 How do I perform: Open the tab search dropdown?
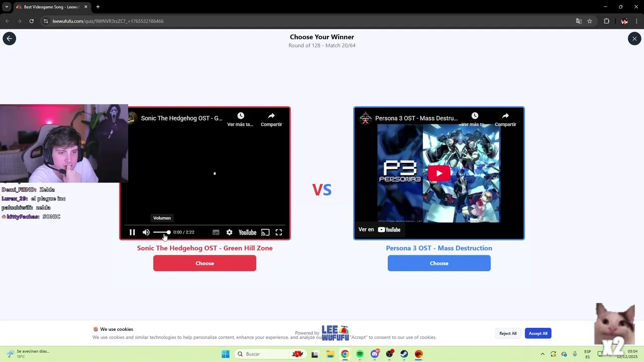coord(6,7)
